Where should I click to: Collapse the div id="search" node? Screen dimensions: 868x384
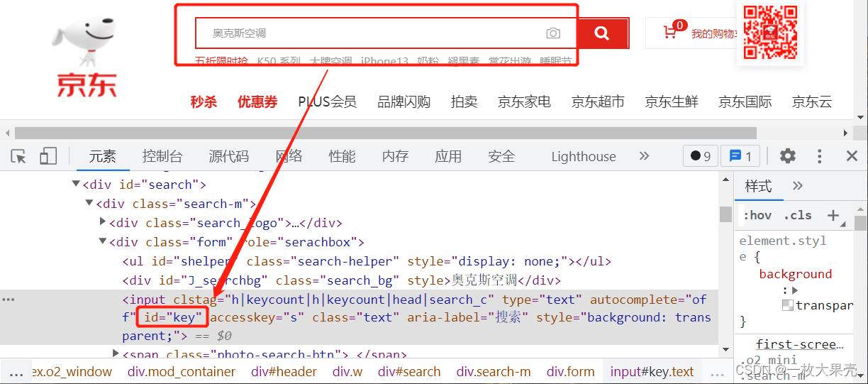(76, 185)
